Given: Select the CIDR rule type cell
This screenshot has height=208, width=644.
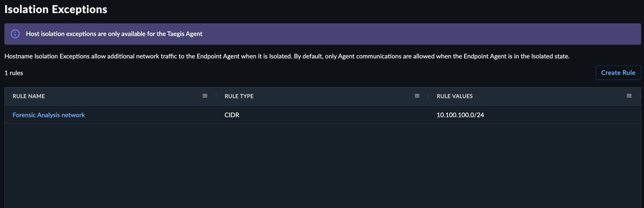Looking at the screenshot, I should [232, 115].
